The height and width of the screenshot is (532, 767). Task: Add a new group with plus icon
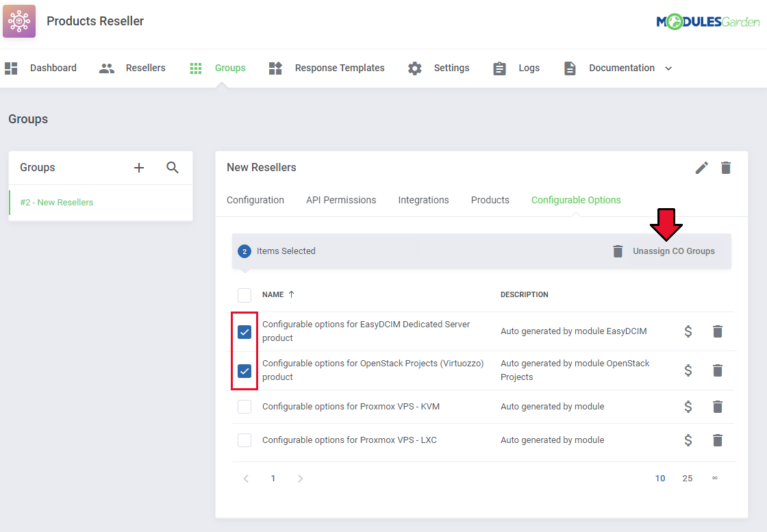click(139, 168)
